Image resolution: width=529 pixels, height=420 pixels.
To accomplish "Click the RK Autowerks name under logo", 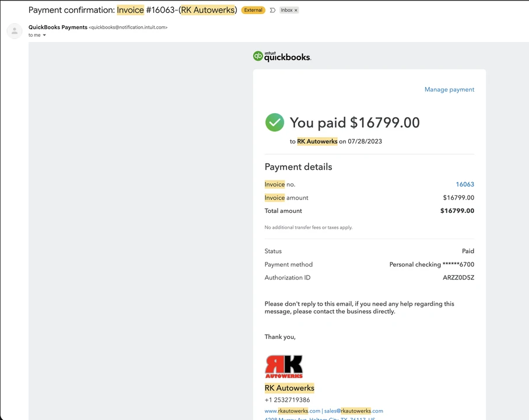I will (x=289, y=388).
